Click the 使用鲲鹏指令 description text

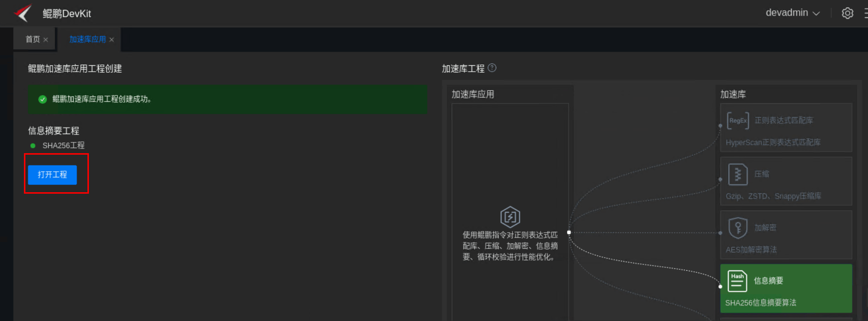tap(510, 246)
